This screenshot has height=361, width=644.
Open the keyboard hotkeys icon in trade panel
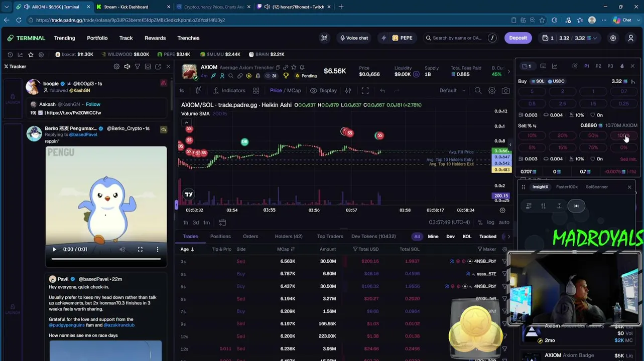[543, 66]
